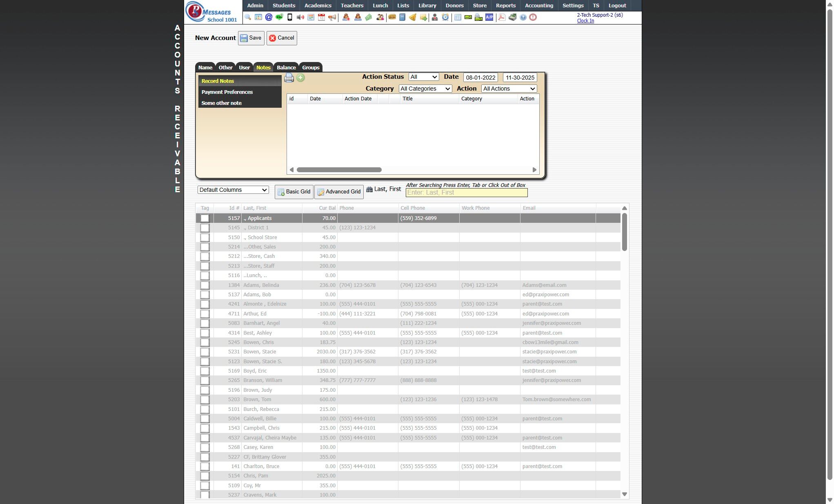Image resolution: width=834 pixels, height=504 pixels.
Task: Click the hamburger lunch icon
Action: pos(392,17)
